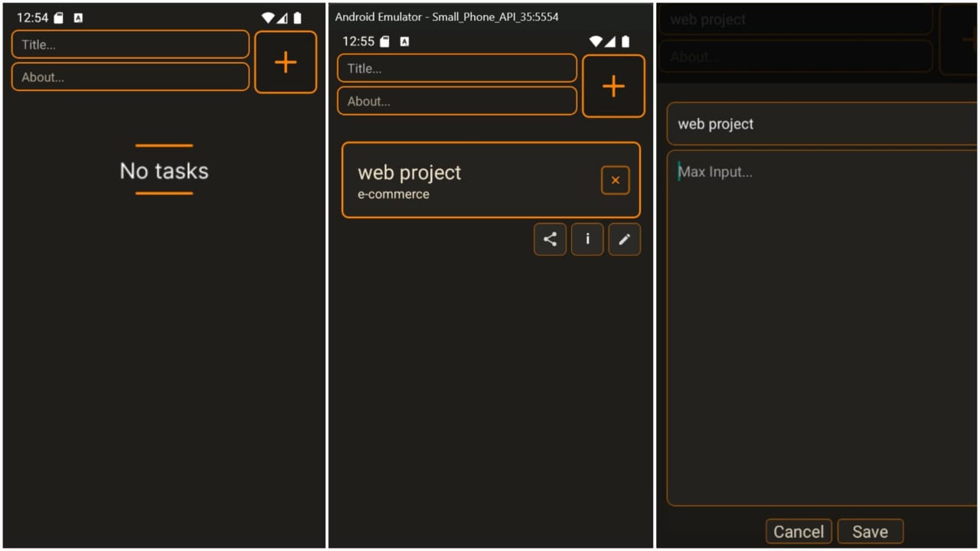The height and width of the screenshot is (551, 980).
Task: Click the Android Emulator window title
Action: pos(447,16)
